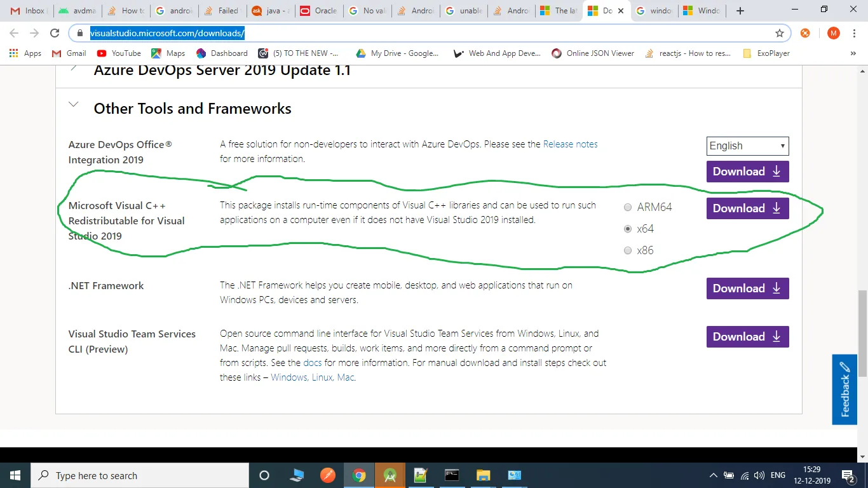The width and height of the screenshot is (868, 488).
Task: Expand Azure DevOps Server 2019 Update 1.1
Action: (74, 67)
